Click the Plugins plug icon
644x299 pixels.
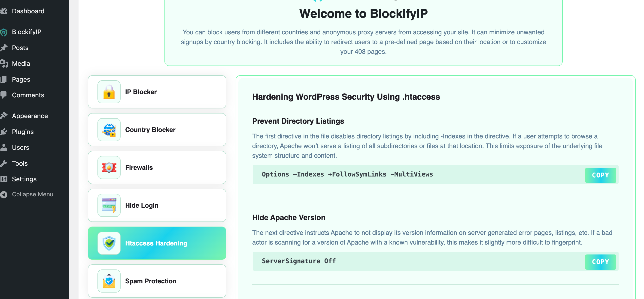point(3,132)
